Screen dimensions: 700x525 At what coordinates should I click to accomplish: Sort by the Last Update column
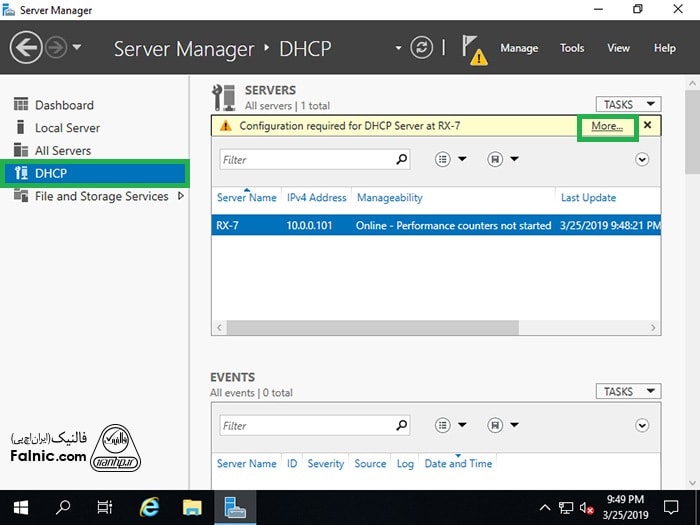pos(588,198)
